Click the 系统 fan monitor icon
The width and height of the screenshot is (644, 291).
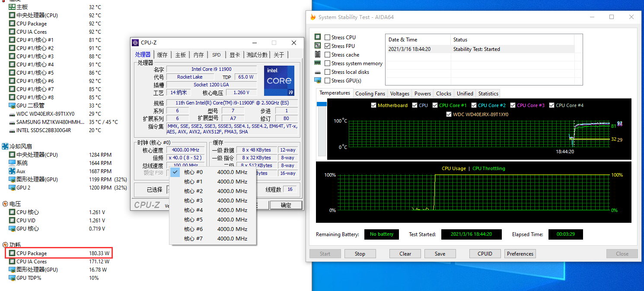coord(12,163)
